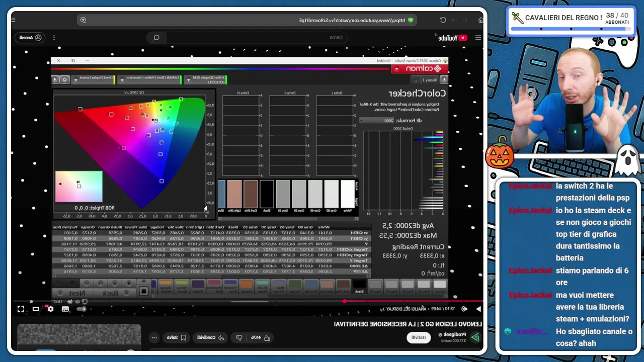Dislike the video with thumbs-down icon
The height and width of the screenshot is (362, 644).
(239, 337)
